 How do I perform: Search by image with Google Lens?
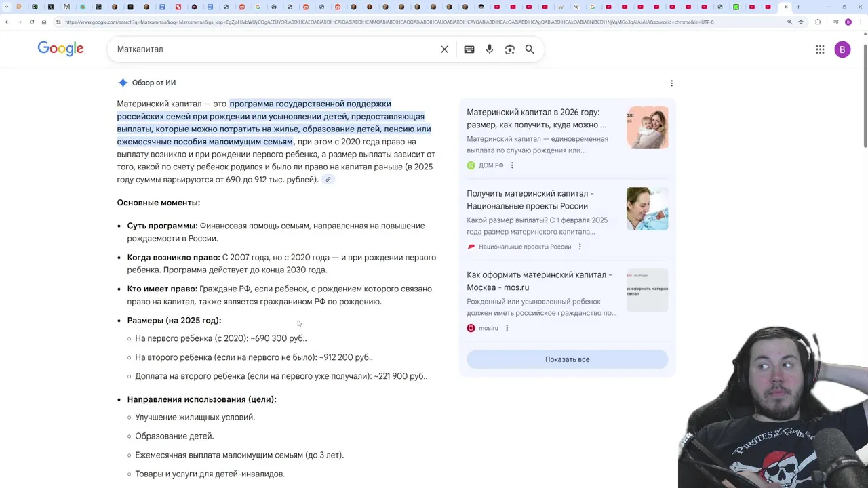510,49
